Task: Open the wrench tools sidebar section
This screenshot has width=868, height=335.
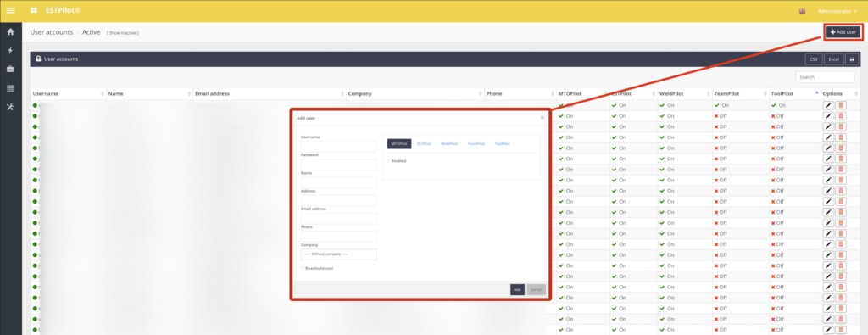Action: [x=10, y=107]
